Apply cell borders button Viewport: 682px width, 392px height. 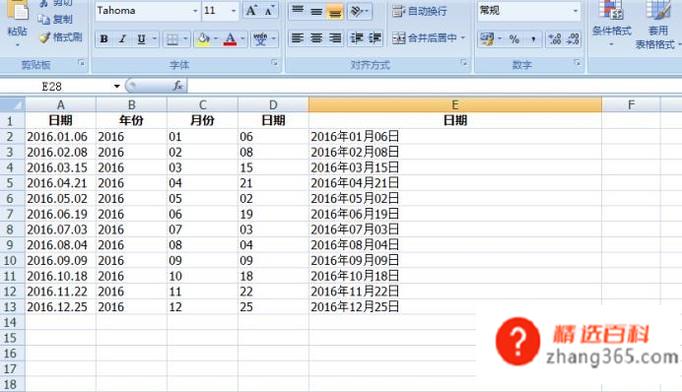click(172, 39)
